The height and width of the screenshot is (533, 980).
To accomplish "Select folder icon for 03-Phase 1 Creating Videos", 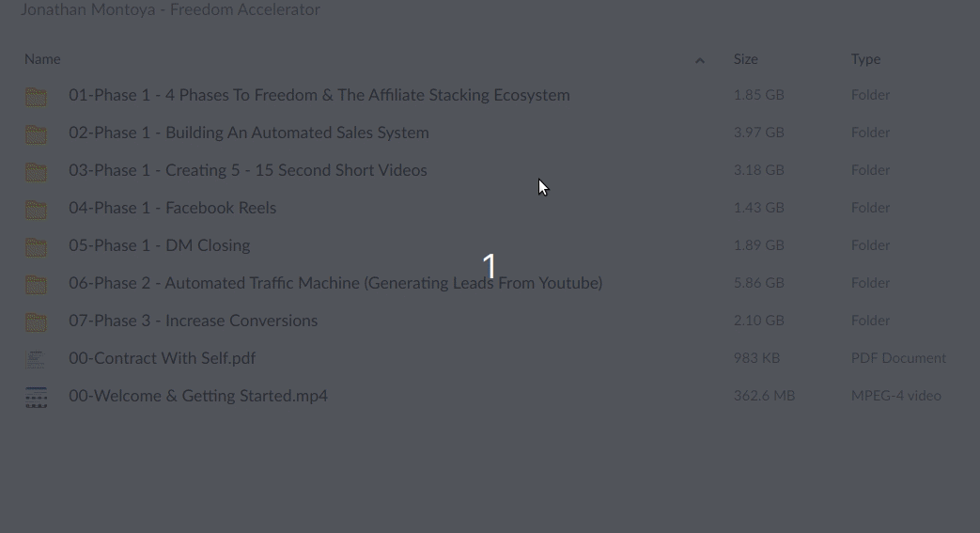I will [x=37, y=171].
